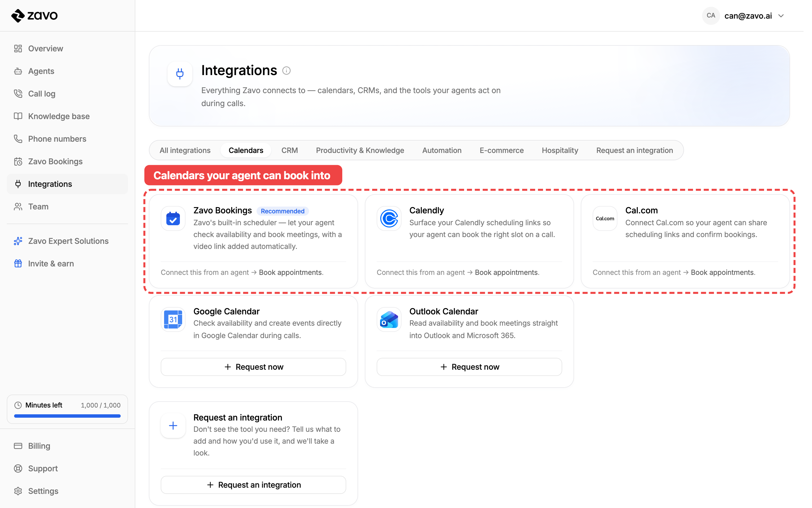Click the CA avatar circle
This screenshot has height=508, width=812.
coord(711,16)
